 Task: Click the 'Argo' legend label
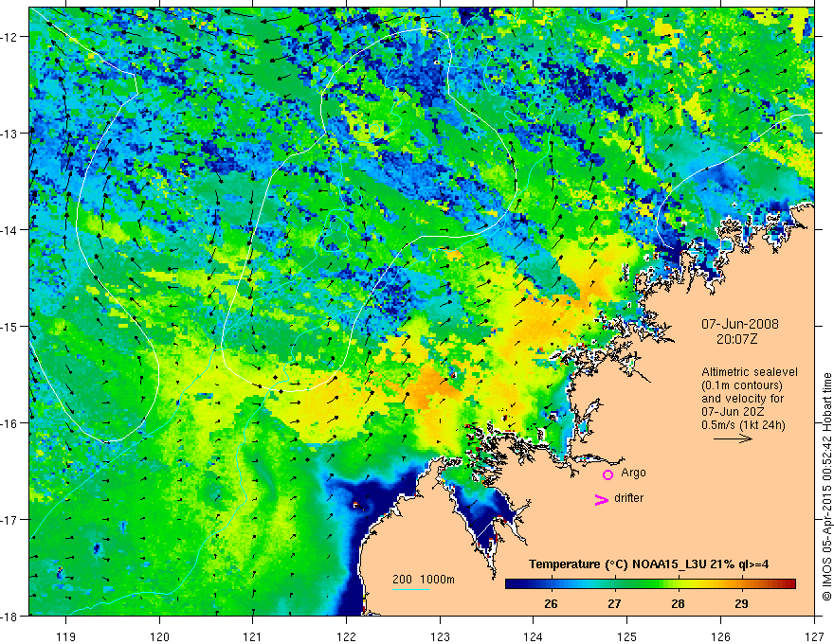[x=633, y=473]
